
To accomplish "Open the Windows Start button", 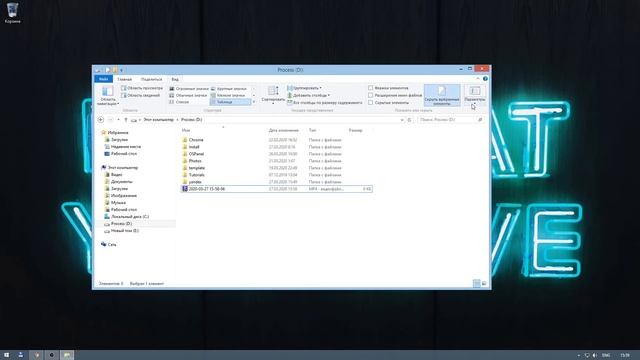I will [x=7, y=355].
